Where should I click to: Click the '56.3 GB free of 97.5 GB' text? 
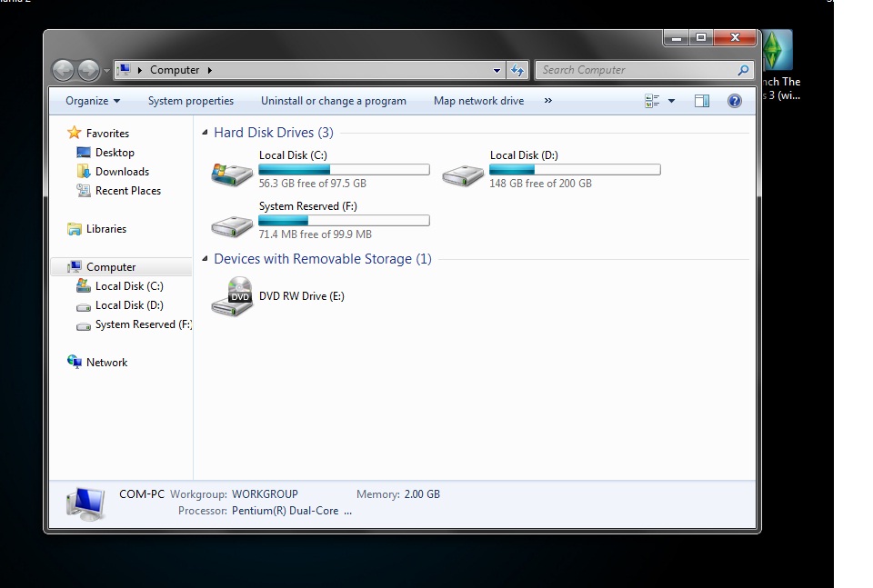(312, 183)
